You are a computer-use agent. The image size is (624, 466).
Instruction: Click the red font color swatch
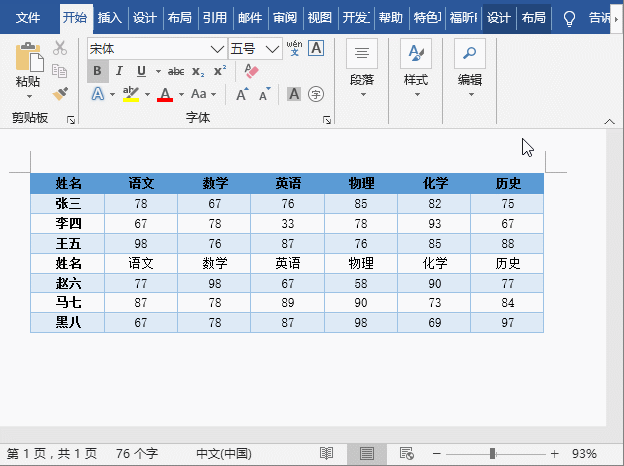tap(165, 94)
